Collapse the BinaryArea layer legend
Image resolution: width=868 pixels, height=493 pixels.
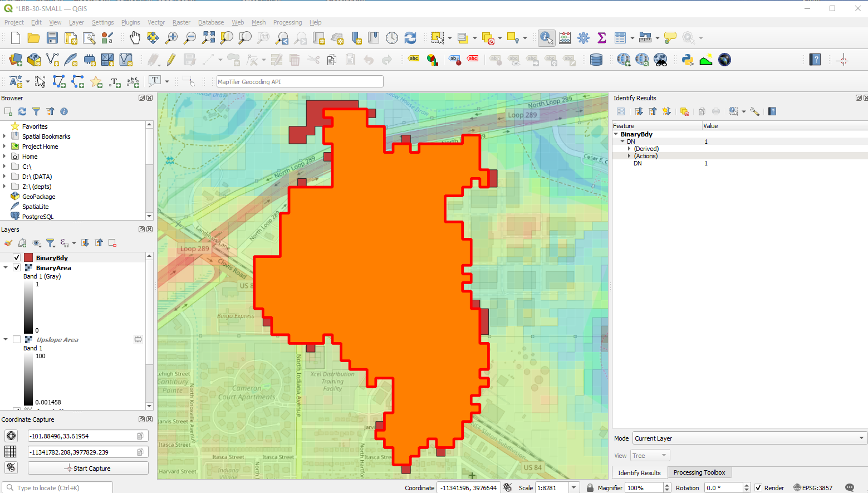(6, 267)
